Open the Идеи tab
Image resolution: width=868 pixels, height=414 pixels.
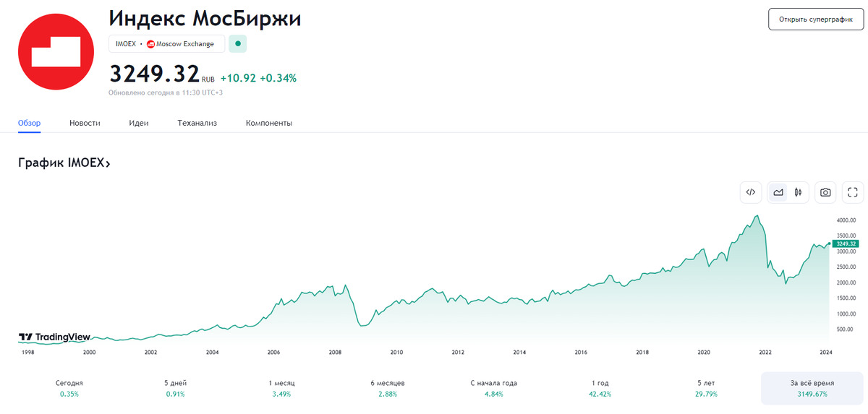tap(139, 124)
